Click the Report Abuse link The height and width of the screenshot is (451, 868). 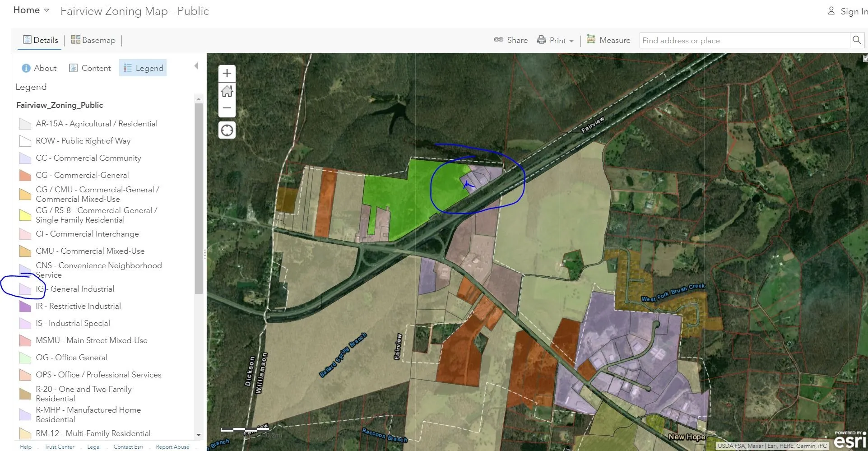pyautogui.click(x=172, y=446)
